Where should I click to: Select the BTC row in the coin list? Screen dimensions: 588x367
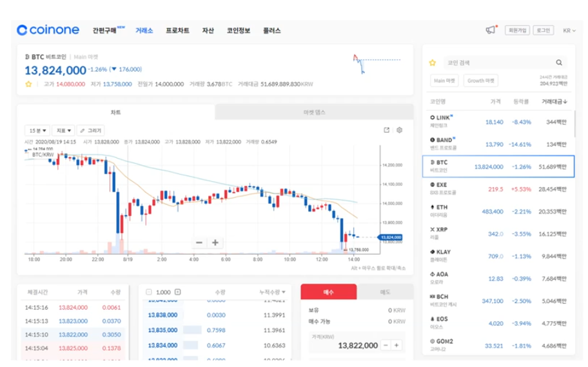click(498, 166)
